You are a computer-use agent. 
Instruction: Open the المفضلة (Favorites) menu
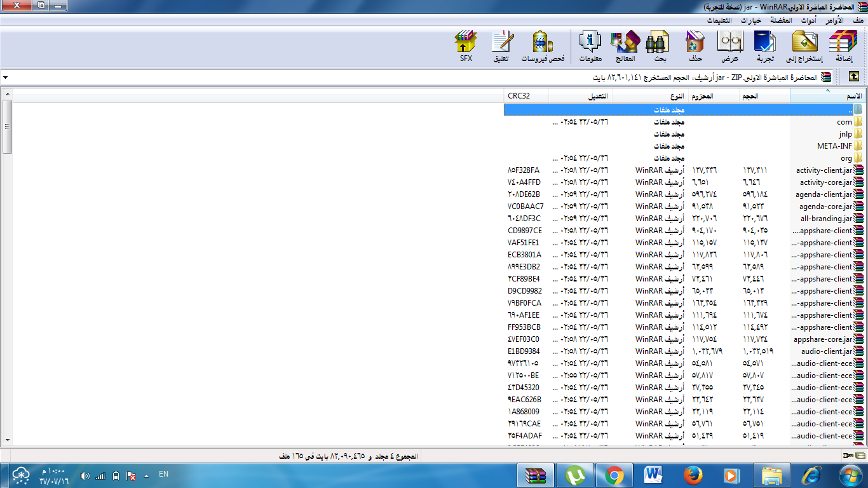(781, 20)
